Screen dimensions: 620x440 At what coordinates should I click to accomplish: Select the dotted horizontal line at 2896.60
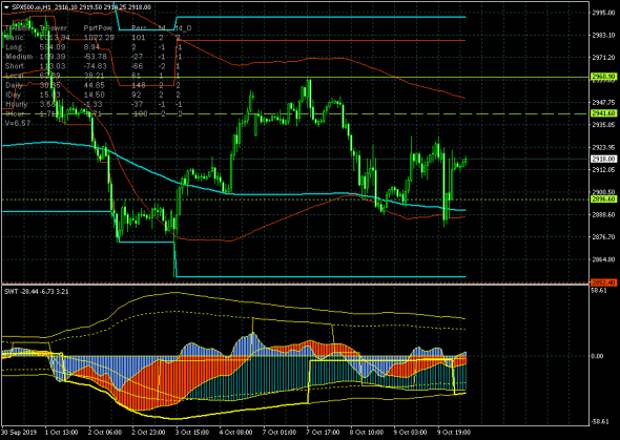(295, 200)
